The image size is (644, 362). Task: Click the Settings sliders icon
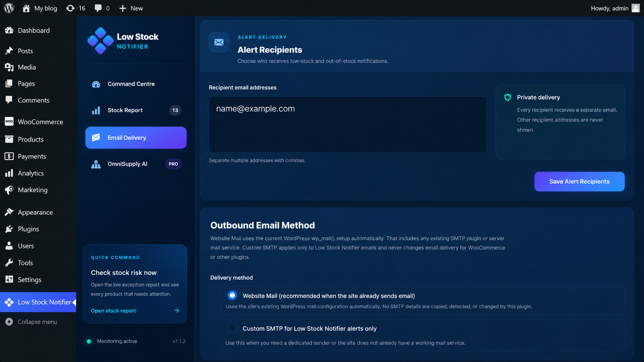tap(9, 280)
